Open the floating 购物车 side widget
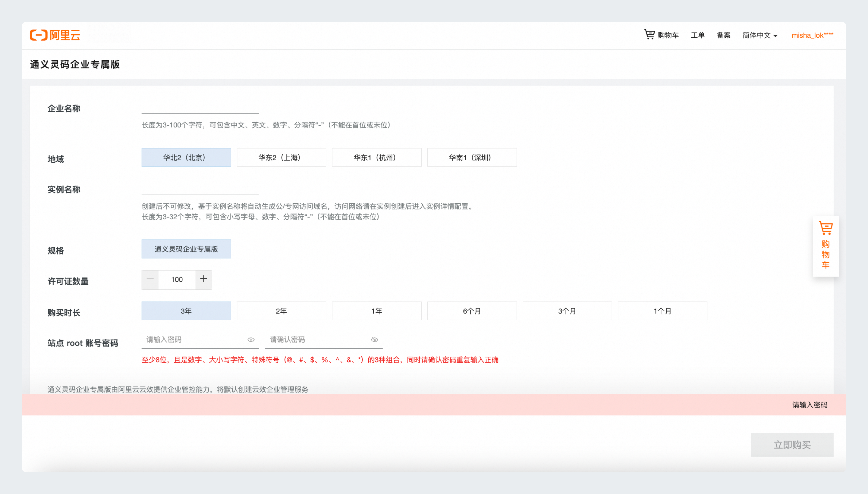The width and height of the screenshot is (868, 494). [x=825, y=246]
